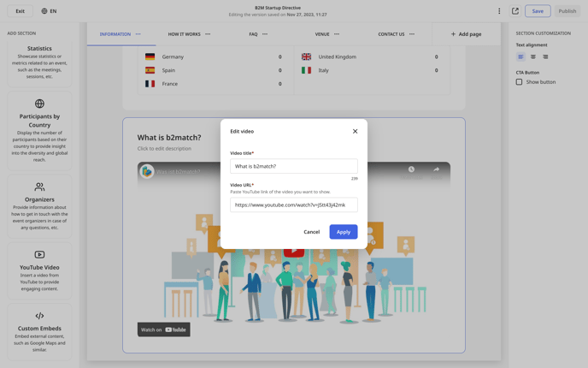Screen dimensions: 588x368
Task: Open options dots beside How It Works
Action: coord(208,34)
